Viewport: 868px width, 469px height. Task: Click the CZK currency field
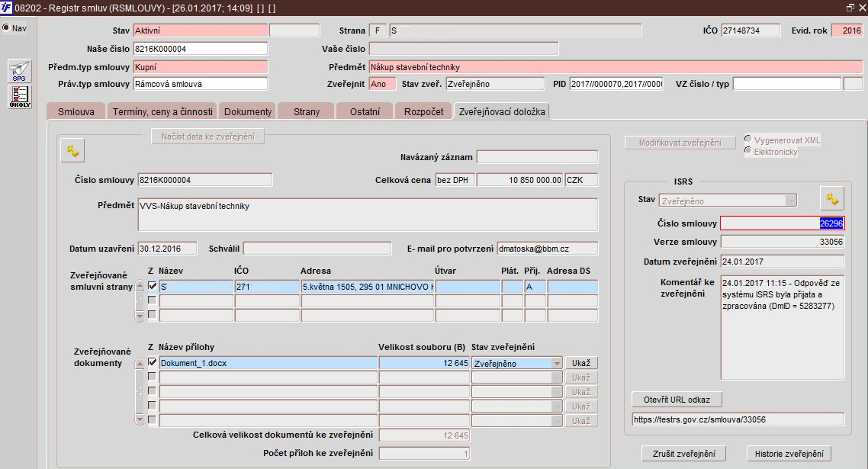[x=581, y=180]
